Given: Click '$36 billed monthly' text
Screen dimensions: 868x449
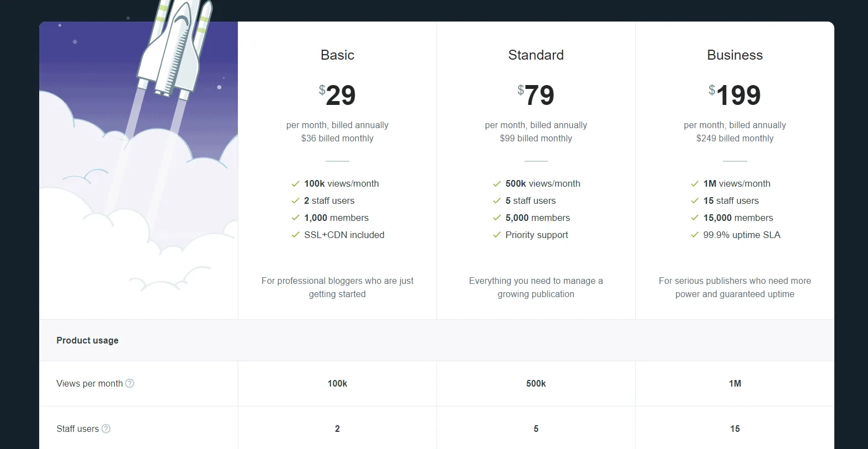Looking at the screenshot, I should click(x=337, y=139).
